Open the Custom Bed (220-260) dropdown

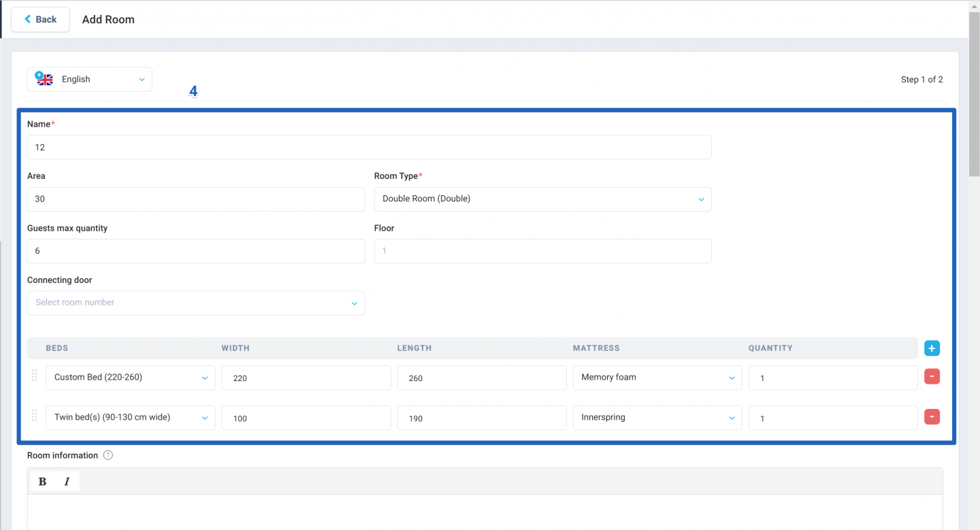tap(131, 378)
